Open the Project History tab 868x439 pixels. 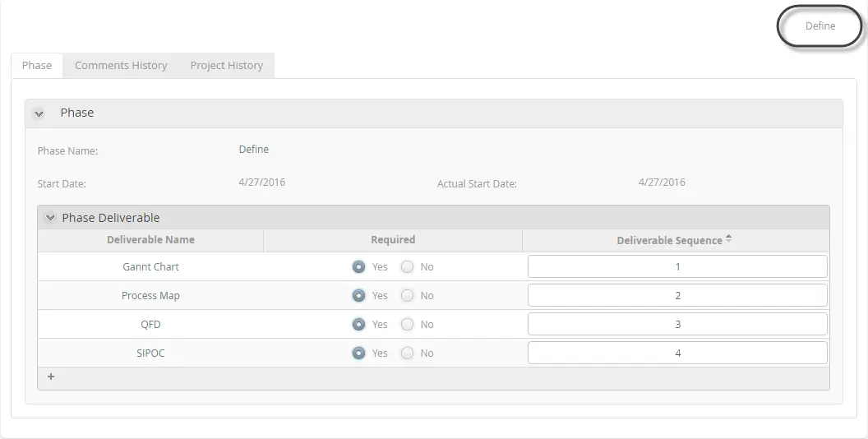(226, 65)
